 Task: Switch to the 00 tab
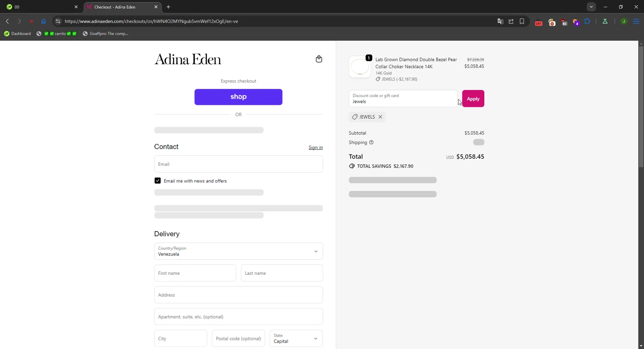[x=42, y=7]
